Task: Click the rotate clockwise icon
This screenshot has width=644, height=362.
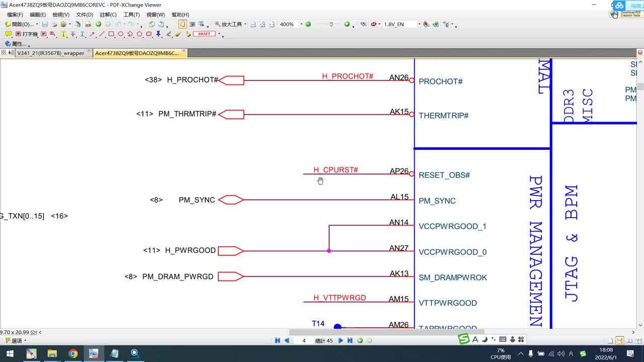Action: click(x=161, y=24)
